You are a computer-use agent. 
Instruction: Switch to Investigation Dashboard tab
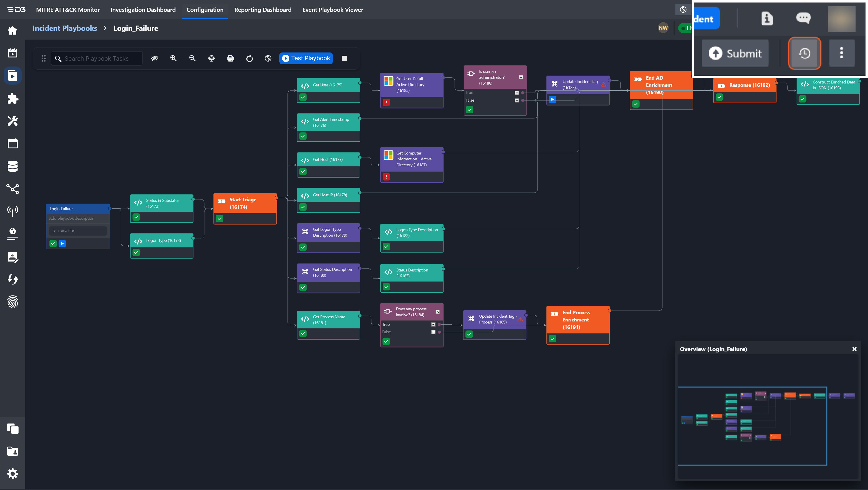click(143, 10)
